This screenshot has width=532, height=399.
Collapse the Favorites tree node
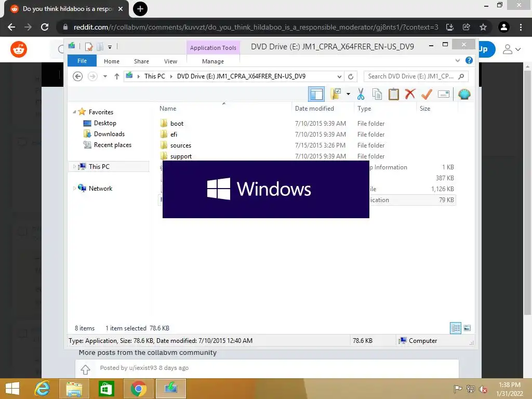(x=74, y=112)
